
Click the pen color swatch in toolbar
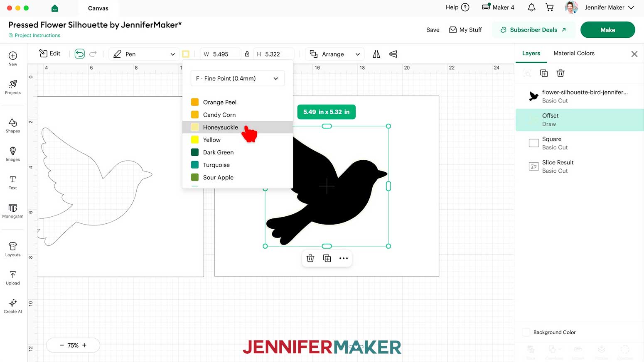[x=186, y=54]
